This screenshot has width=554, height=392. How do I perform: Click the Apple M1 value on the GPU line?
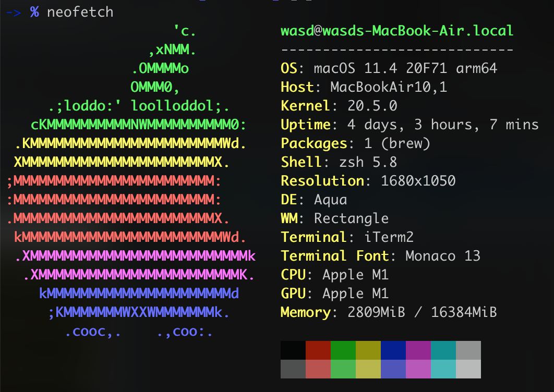pyautogui.click(x=355, y=293)
